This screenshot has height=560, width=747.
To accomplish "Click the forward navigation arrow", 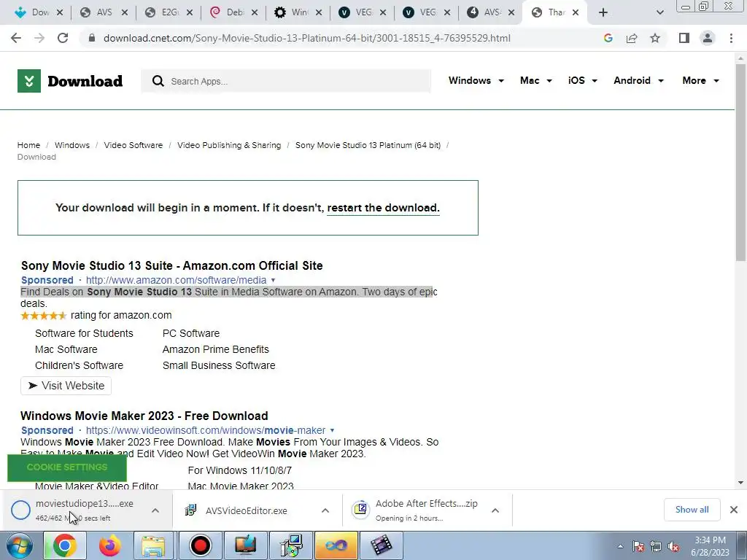I will [39, 38].
